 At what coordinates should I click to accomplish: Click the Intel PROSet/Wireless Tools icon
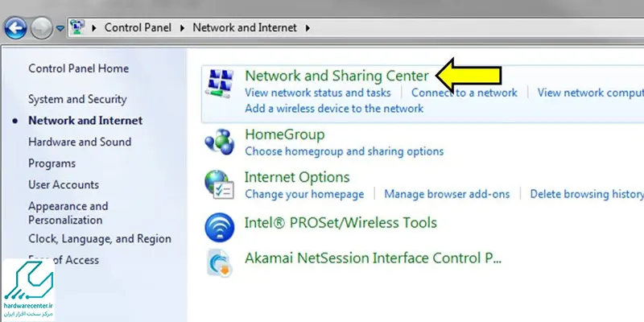[220, 228]
